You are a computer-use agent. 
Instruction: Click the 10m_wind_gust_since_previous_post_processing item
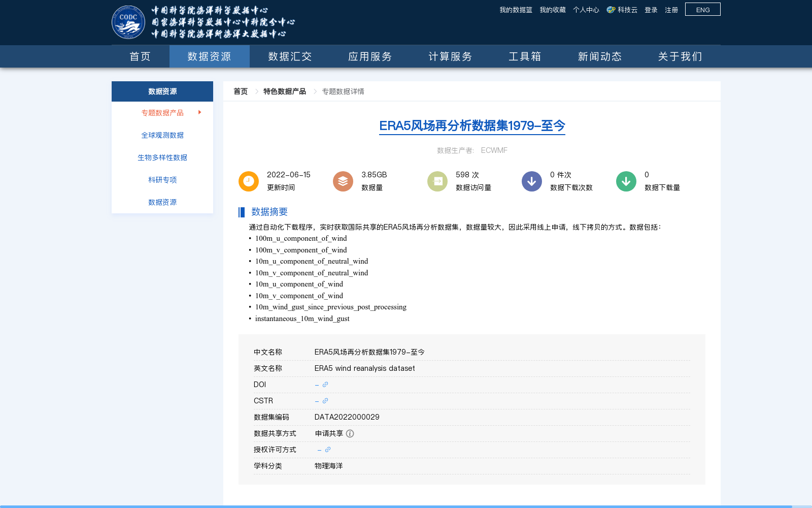click(331, 307)
